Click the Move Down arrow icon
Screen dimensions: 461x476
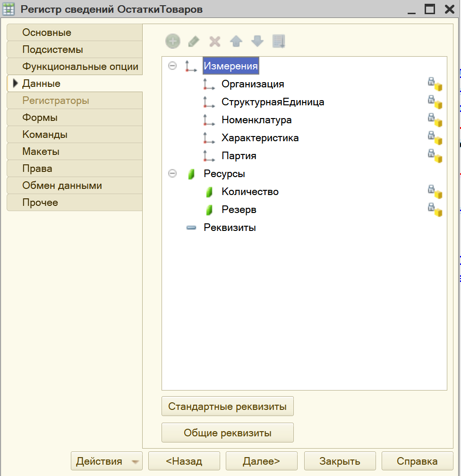pos(257,41)
